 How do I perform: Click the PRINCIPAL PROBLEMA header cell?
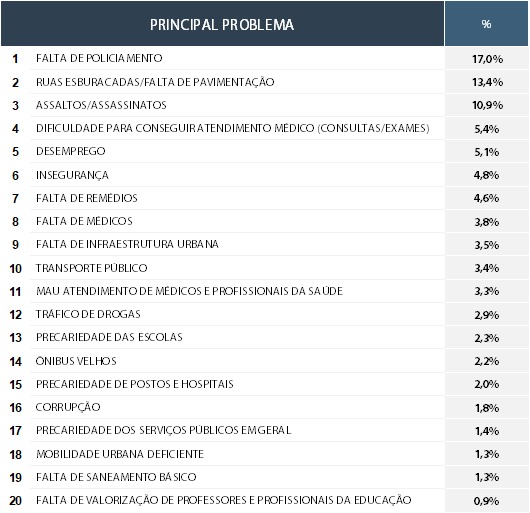(x=222, y=24)
